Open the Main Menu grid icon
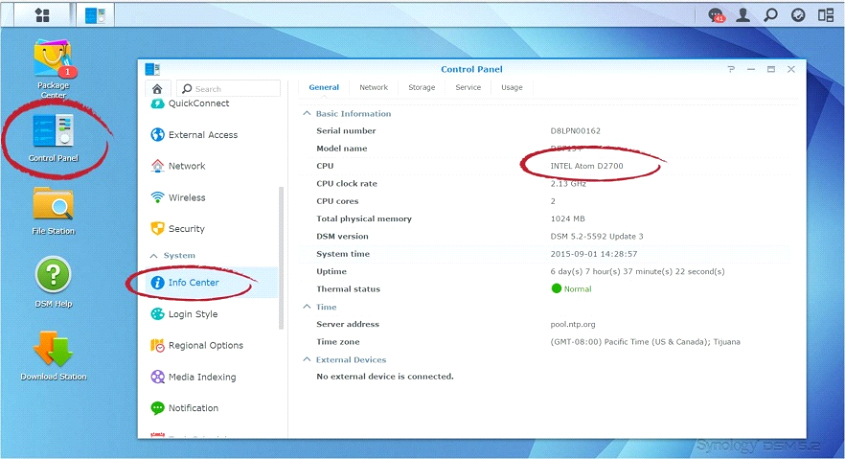Viewport: 845px width, 459px height. tap(42, 15)
